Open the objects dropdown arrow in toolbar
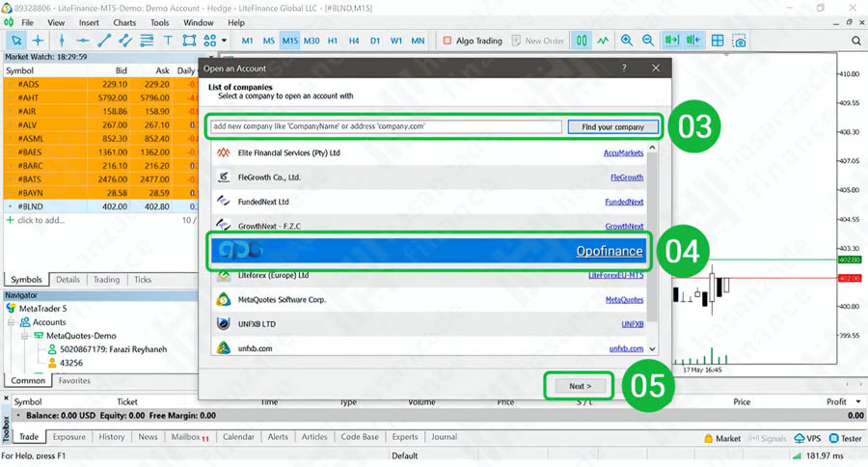Viewport: 868px width, 467px height. (x=224, y=41)
